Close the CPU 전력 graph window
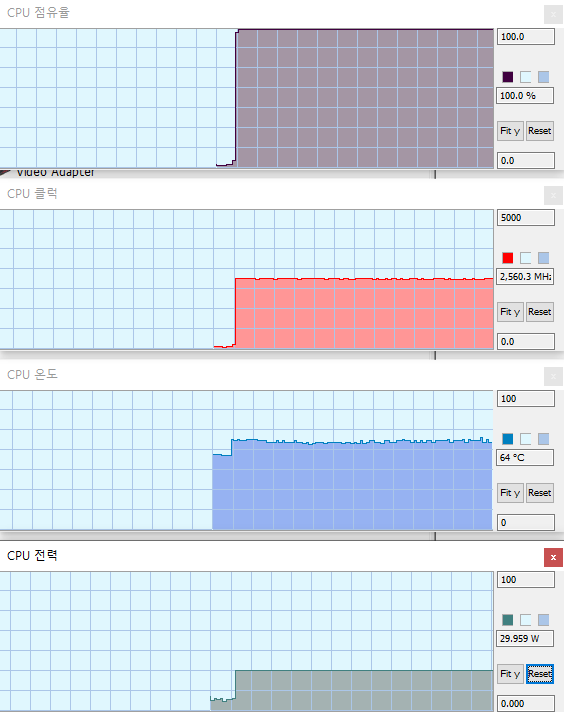This screenshot has height=712, width=564. 553,557
